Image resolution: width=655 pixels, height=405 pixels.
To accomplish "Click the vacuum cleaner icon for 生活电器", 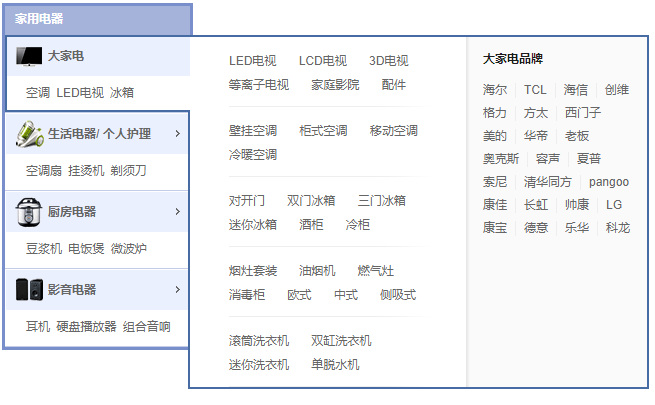I will tap(29, 134).
